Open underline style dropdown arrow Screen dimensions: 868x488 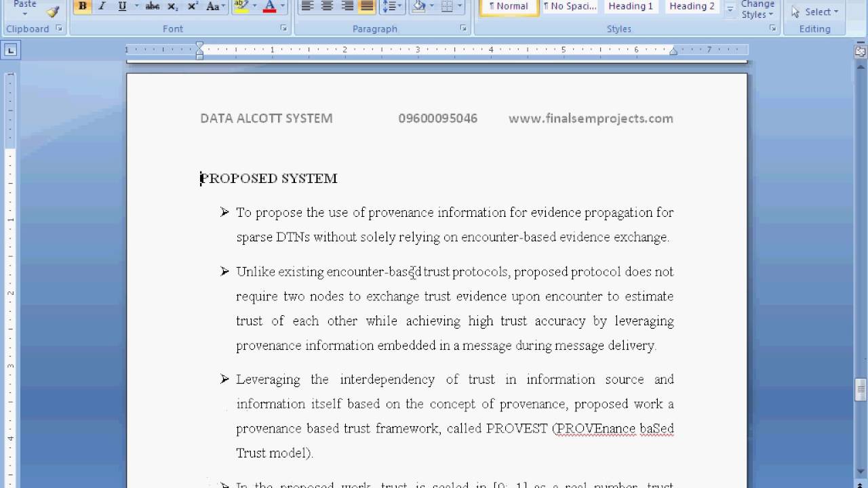click(136, 7)
